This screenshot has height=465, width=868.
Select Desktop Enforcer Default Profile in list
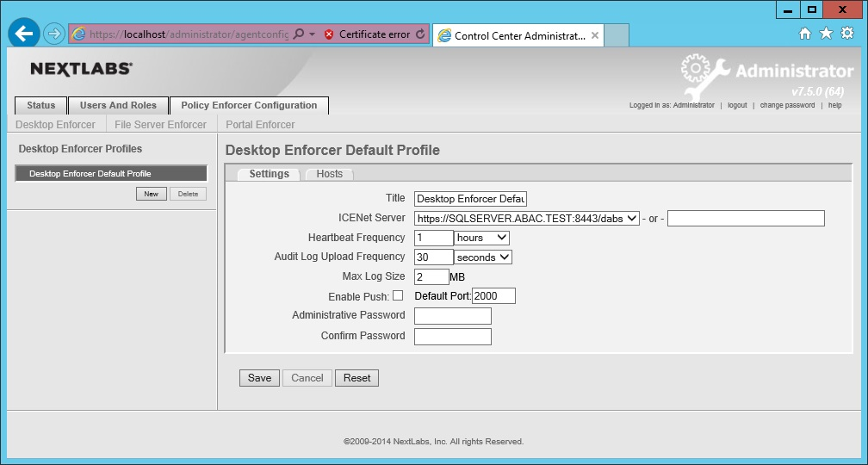(111, 174)
